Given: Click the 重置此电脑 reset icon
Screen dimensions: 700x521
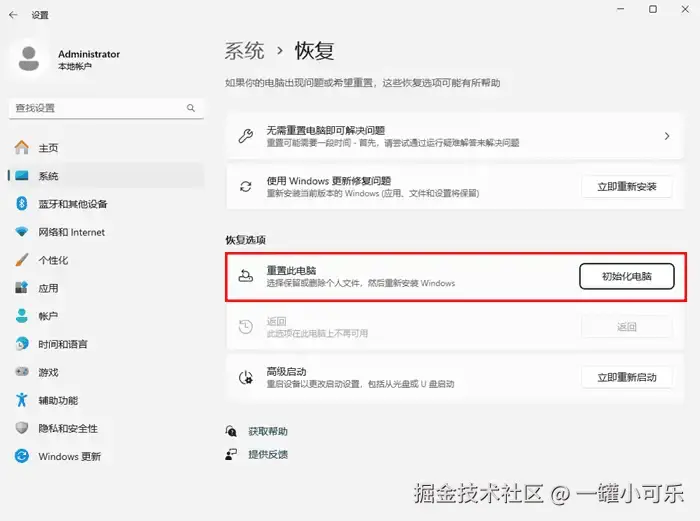Looking at the screenshot, I should coord(246,276).
